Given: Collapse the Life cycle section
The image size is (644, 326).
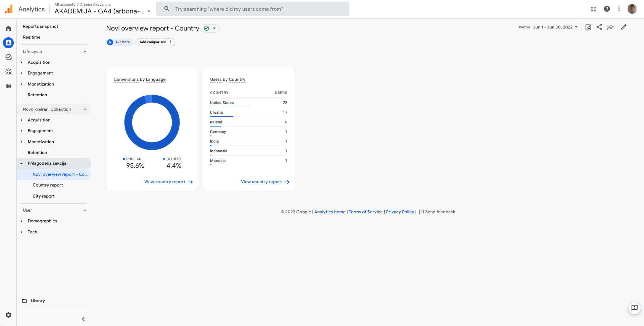Looking at the screenshot, I should [85, 52].
